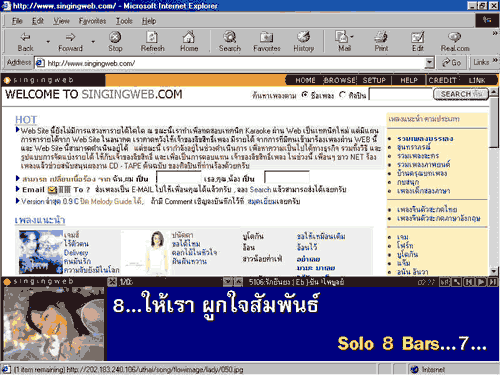Open the Tools menu
Image resolution: width=500 pixels, height=375 pixels.
(x=124, y=21)
